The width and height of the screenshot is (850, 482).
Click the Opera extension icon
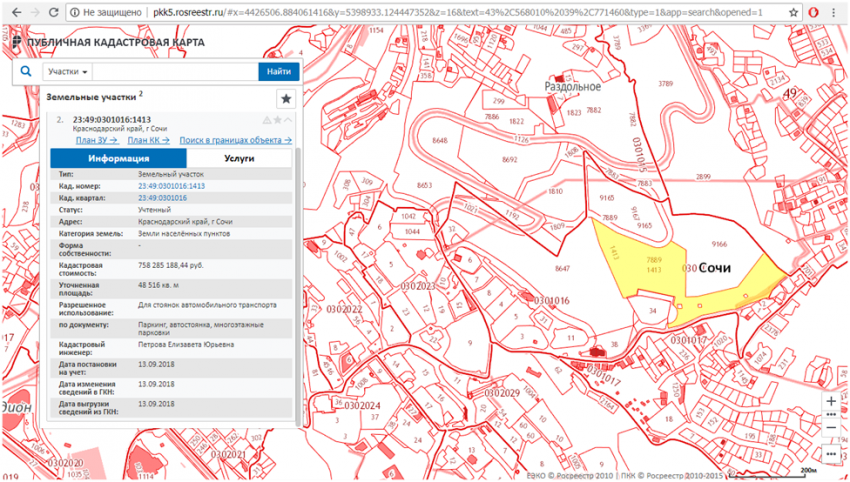click(814, 12)
